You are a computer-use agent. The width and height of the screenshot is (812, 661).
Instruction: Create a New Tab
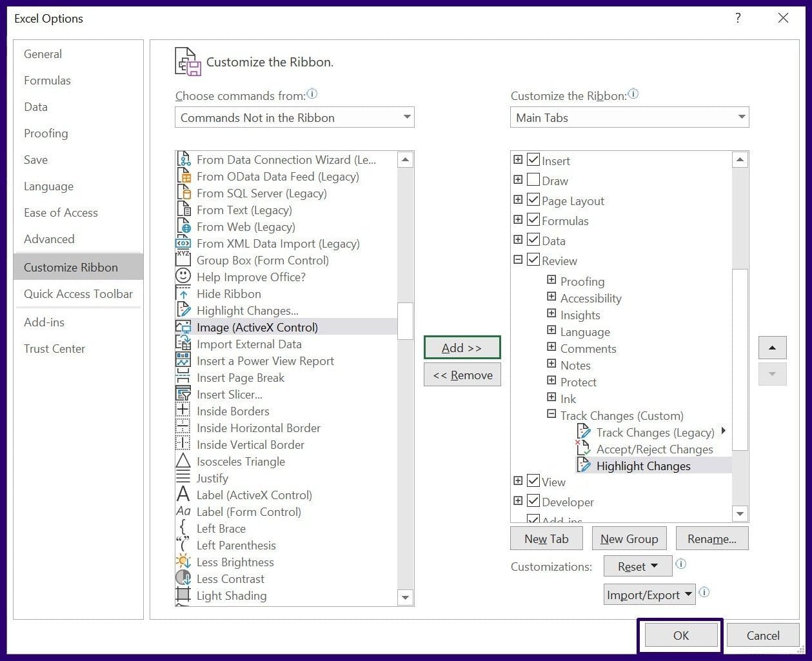(546, 538)
